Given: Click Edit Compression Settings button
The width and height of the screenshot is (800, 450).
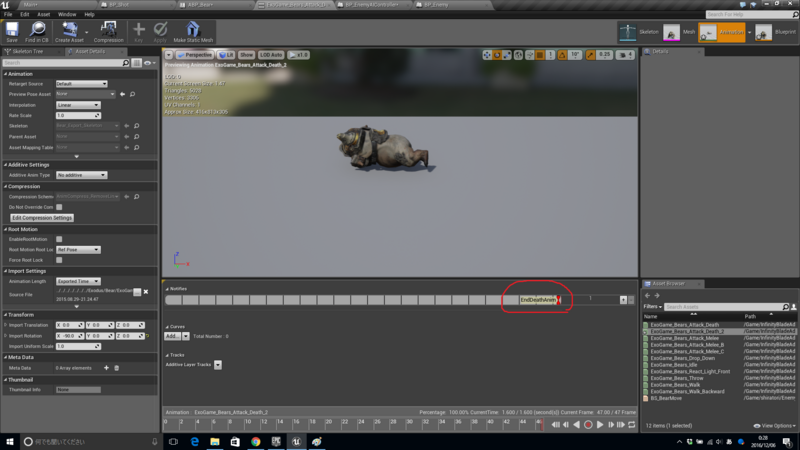Looking at the screenshot, I should click(42, 218).
